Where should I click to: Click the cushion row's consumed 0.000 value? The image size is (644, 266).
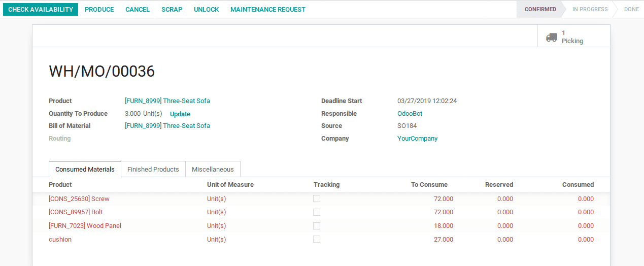click(586, 240)
